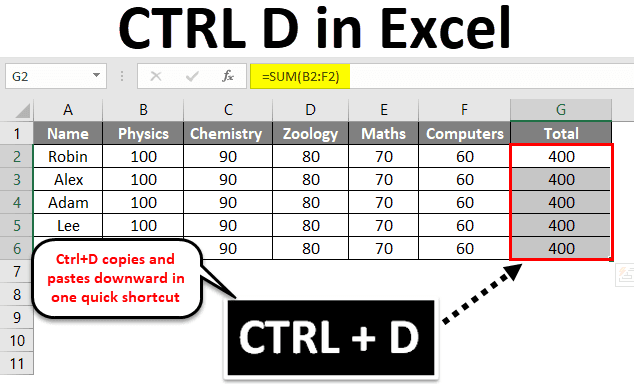The height and width of the screenshot is (384, 634).
Task: Select row 11 header
Action: click(x=17, y=364)
